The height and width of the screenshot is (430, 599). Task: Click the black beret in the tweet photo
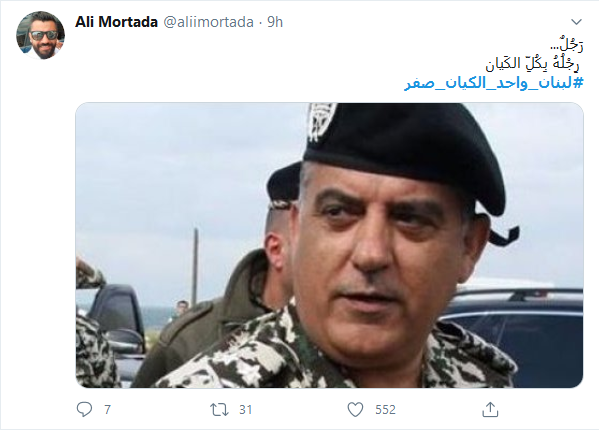tap(405, 155)
